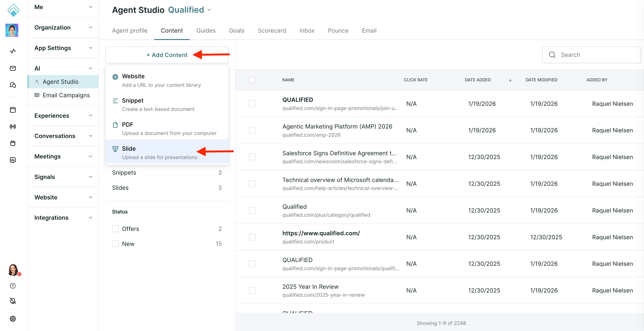Click the square profile photo at top of rail
Screen dimensions: 644x331
(12, 30)
